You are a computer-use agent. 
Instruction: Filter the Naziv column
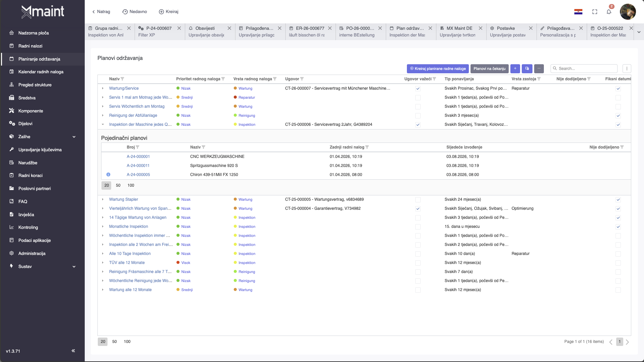click(122, 79)
